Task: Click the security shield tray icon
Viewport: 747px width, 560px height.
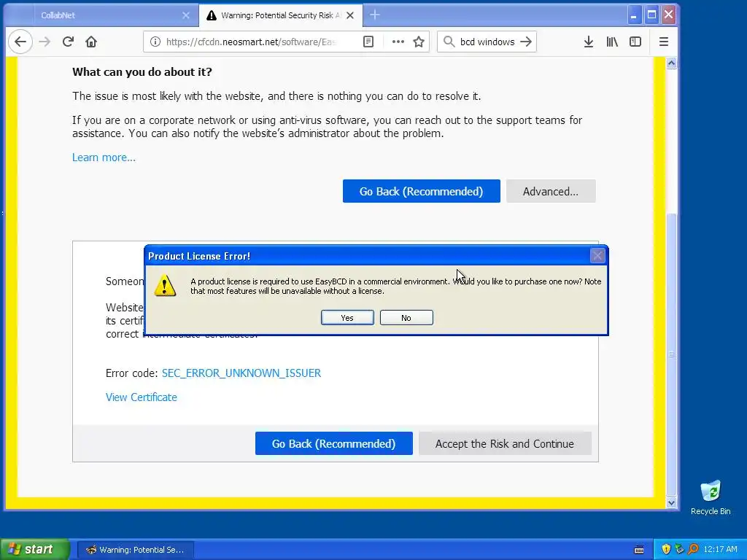Action: 666,549
